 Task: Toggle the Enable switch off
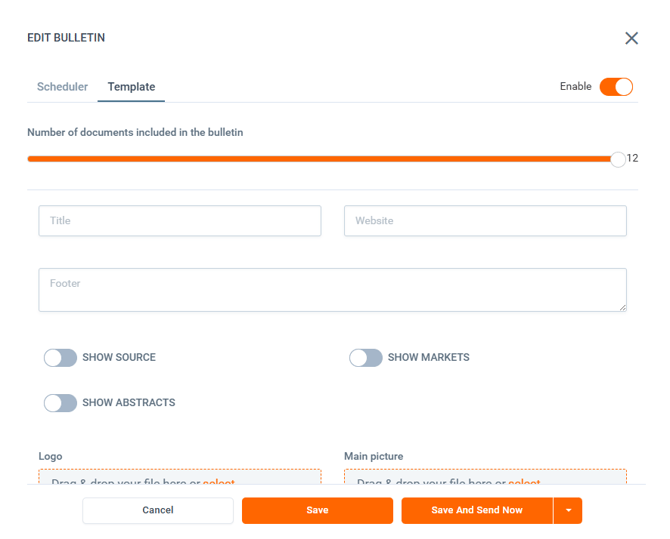[x=616, y=87]
